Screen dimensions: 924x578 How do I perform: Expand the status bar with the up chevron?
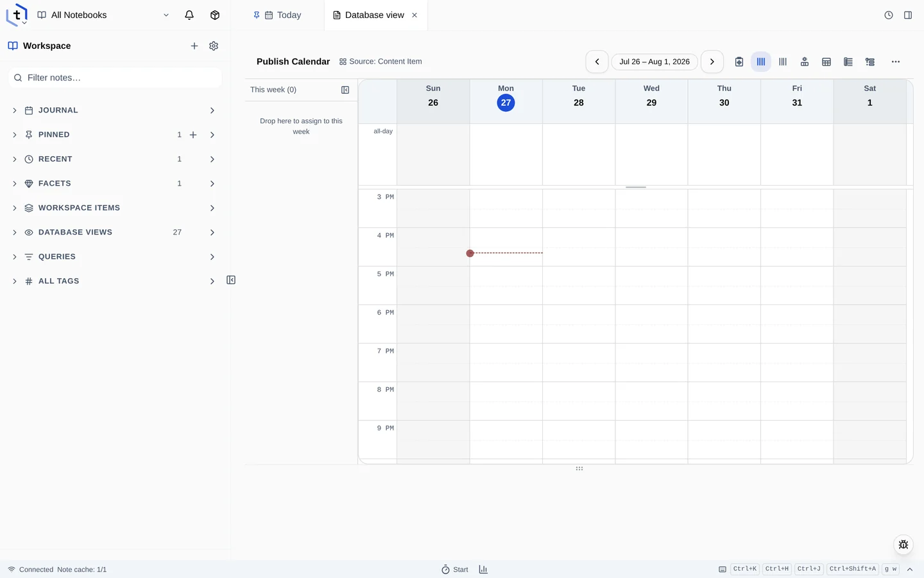tap(910, 570)
